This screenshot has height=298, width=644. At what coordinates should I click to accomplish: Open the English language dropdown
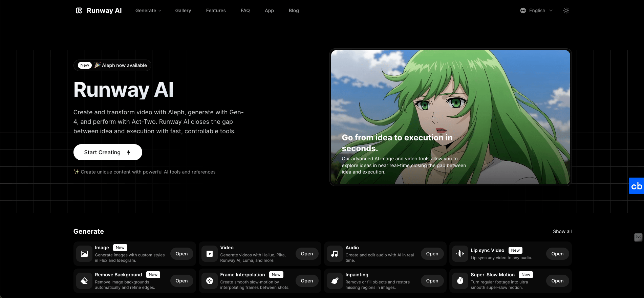(x=536, y=10)
